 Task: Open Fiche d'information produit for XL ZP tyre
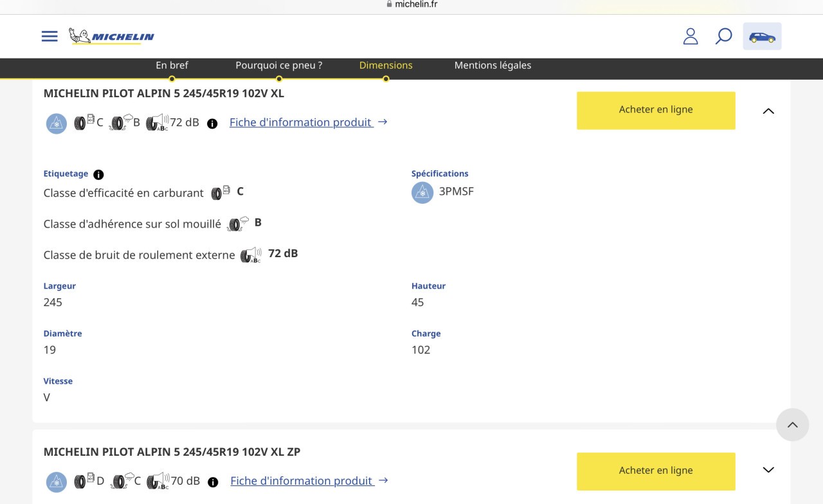coord(309,481)
